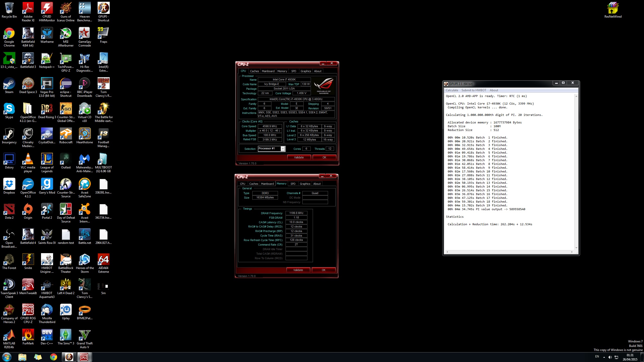Screen dimensions: 644x362
Task: Switch to the GPUPI taskbar button
Action: [69, 357]
